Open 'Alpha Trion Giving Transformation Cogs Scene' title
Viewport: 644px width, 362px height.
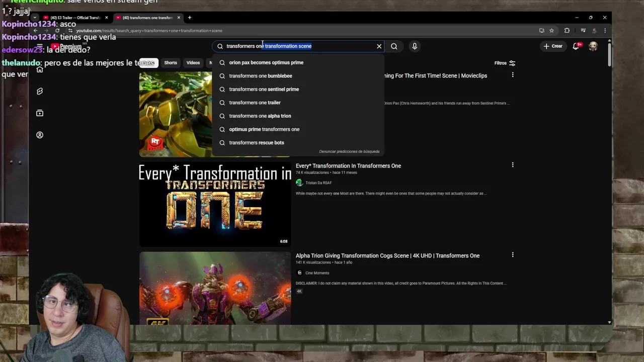[x=387, y=256]
